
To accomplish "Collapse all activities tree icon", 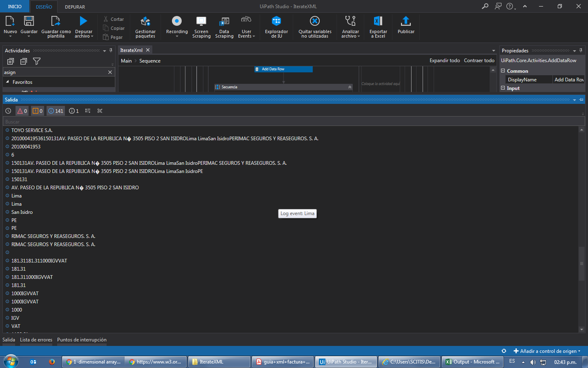I will 24,61.
